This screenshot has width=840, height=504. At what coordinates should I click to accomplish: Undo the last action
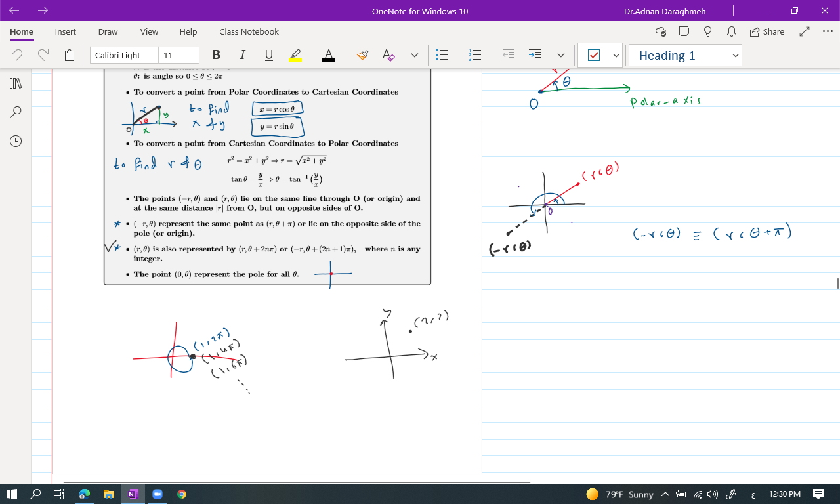pos(18,55)
